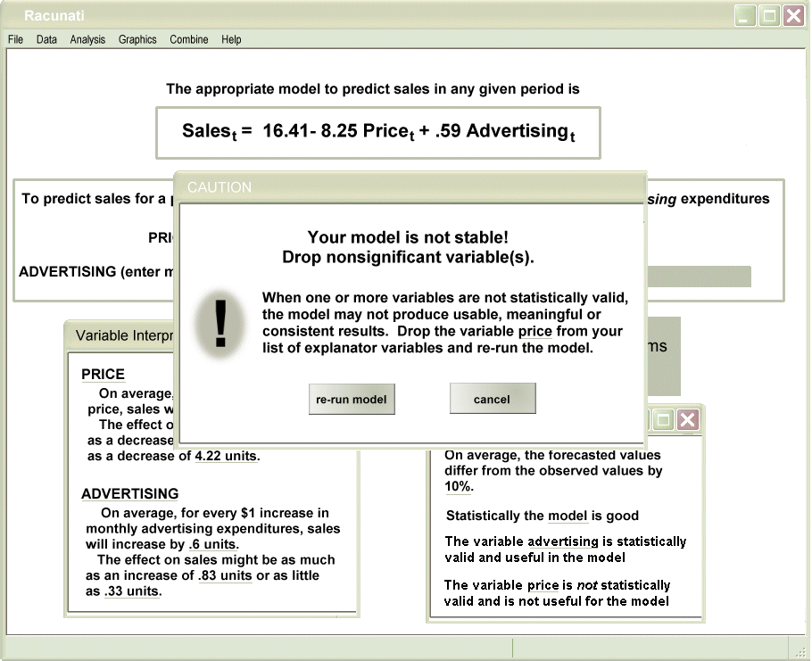Open the File menu
Image resolution: width=812 pixels, height=661 pixels.
coord(15,39)
